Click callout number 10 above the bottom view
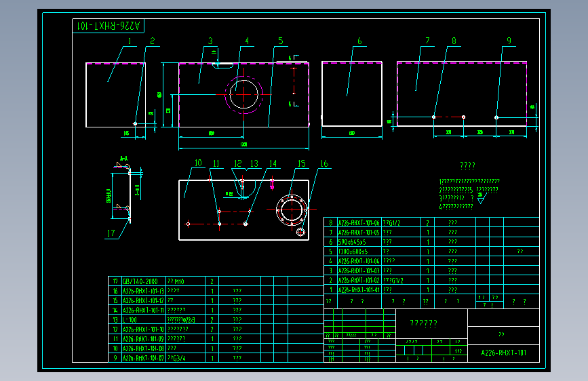This screenshot has height=381, width=588. pos(198,163)
